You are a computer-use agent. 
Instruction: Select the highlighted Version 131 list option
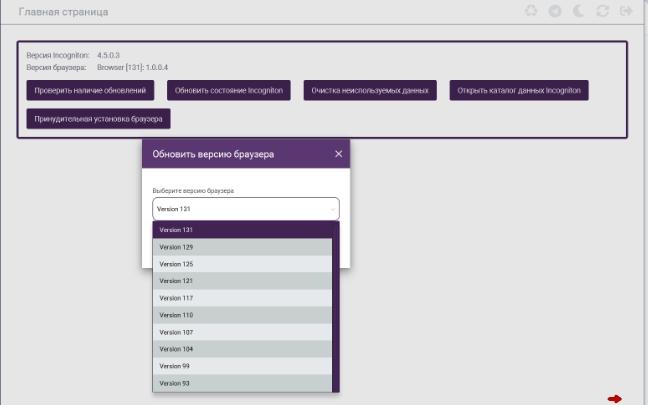coord(242,230)
